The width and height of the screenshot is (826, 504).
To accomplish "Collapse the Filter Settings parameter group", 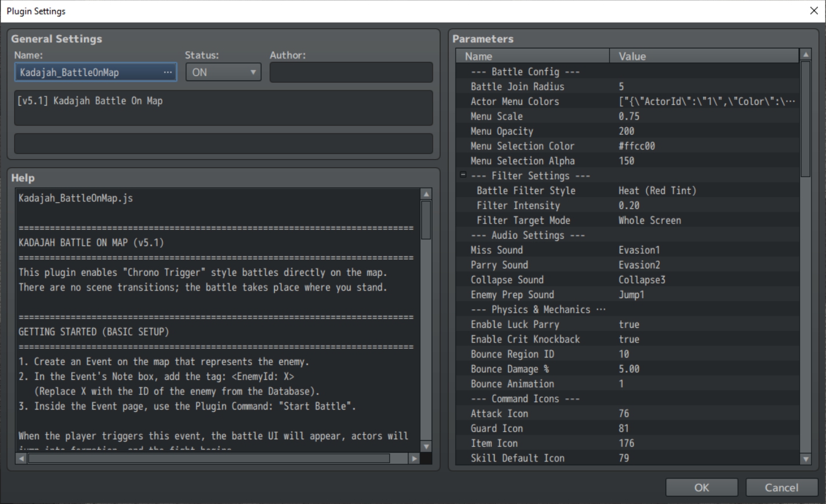I will 463,175.
